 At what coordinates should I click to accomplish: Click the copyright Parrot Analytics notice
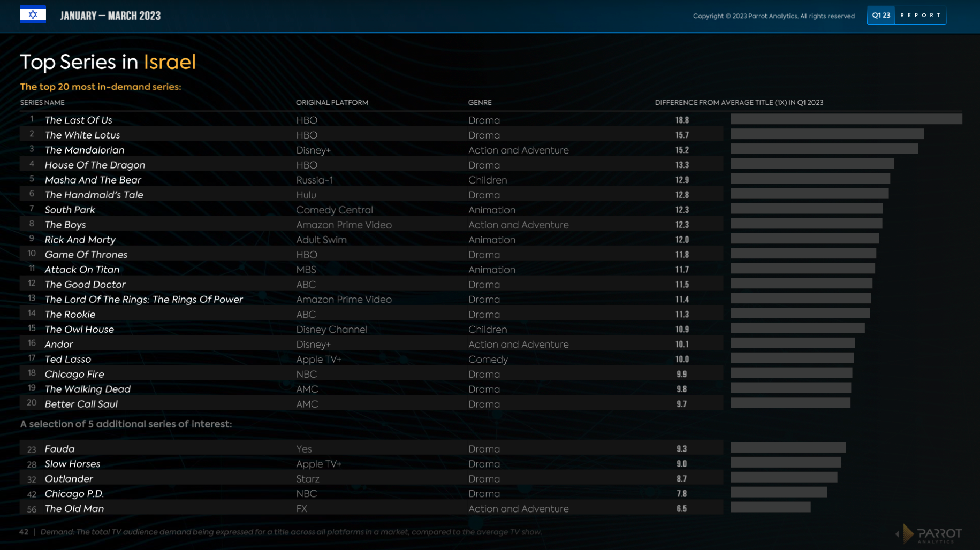[x=773, y=16]
